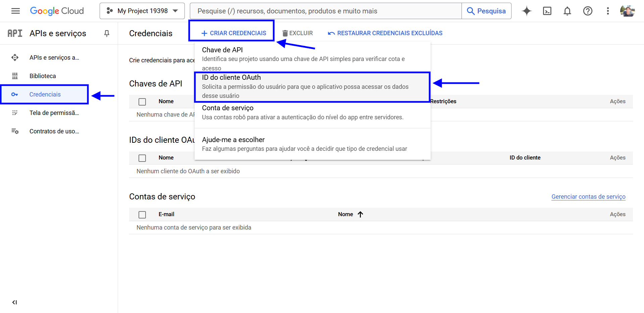This screenshot has width=644, height=313.
Task: Click the Chaves de API heading
Action: coord(156,83)
